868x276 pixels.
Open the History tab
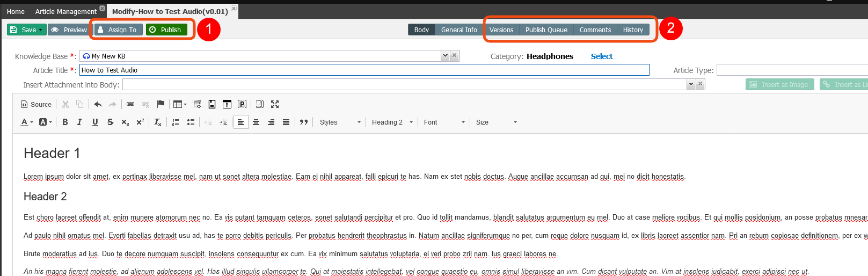(x=633, y=30)
